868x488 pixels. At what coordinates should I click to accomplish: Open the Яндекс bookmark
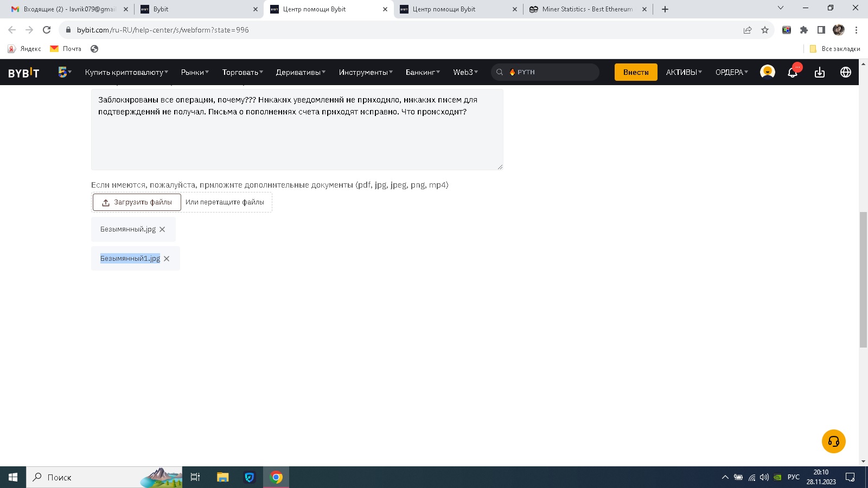(24, 49)
